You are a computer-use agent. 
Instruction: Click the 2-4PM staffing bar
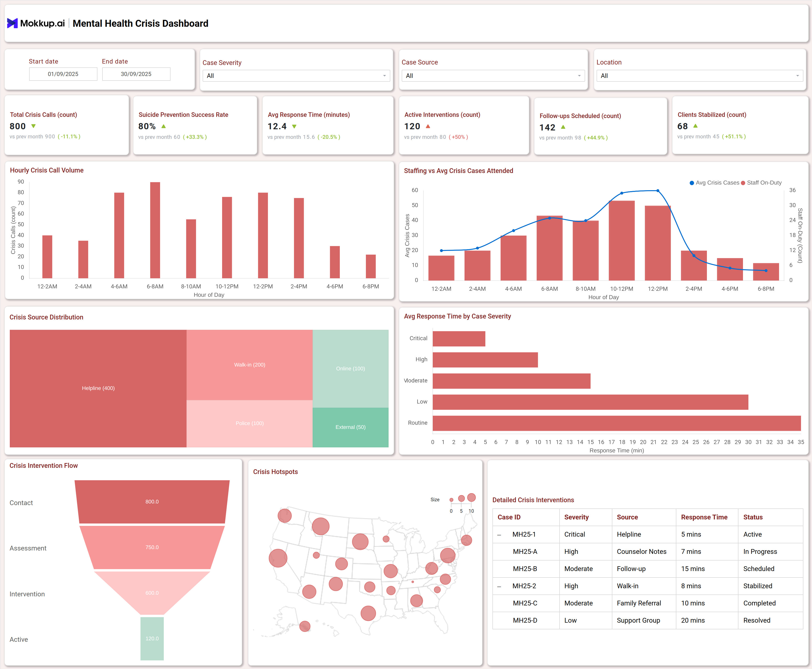(694, 265)
